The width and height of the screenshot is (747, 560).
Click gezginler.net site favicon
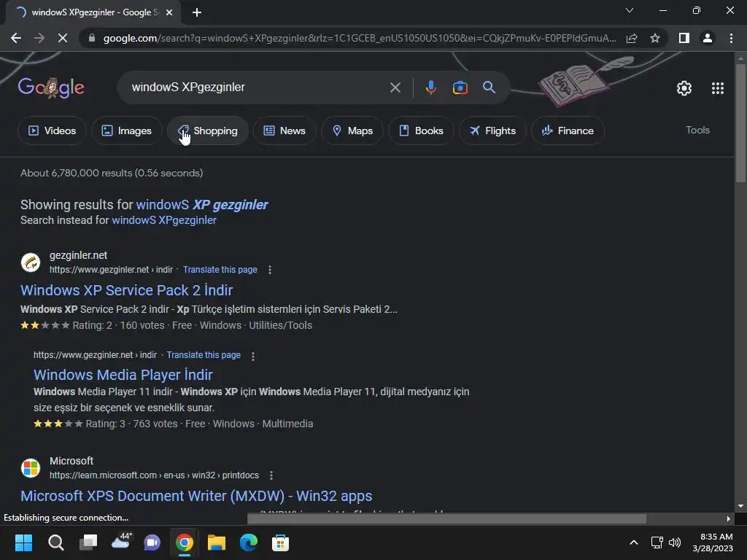(x=31, y=262)
